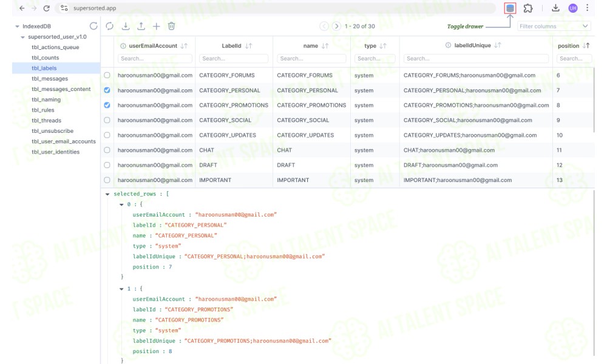Open the tbl_unsubscribe table

[x=52, y=131]
